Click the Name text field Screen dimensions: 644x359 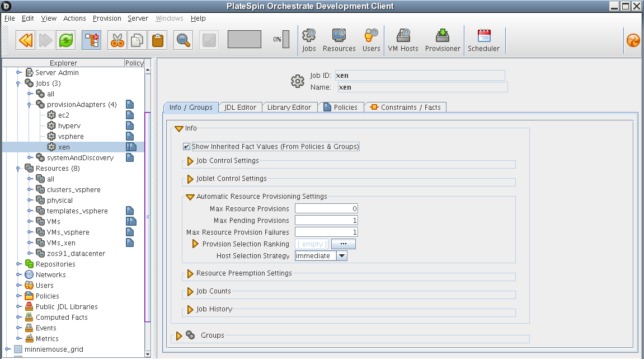pos(422,87)
